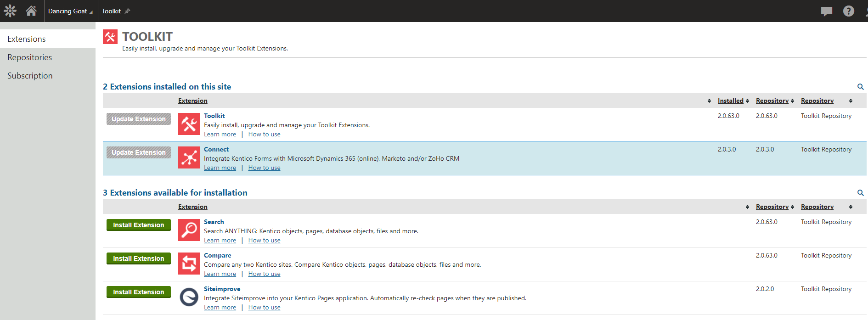The image size is (868, 320).
Task: Open How to use for Search
Action: 264,241
